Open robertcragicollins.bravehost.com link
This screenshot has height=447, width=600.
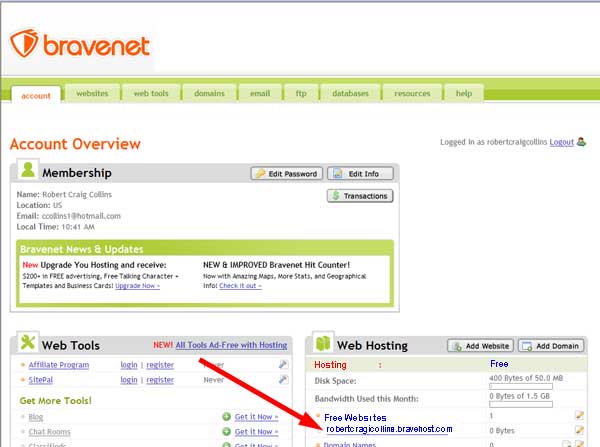pyautogui.click(x=389, y=429)
